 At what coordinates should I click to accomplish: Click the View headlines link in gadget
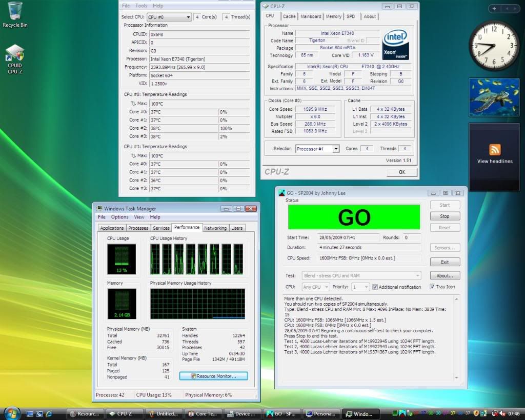point(495,162)
